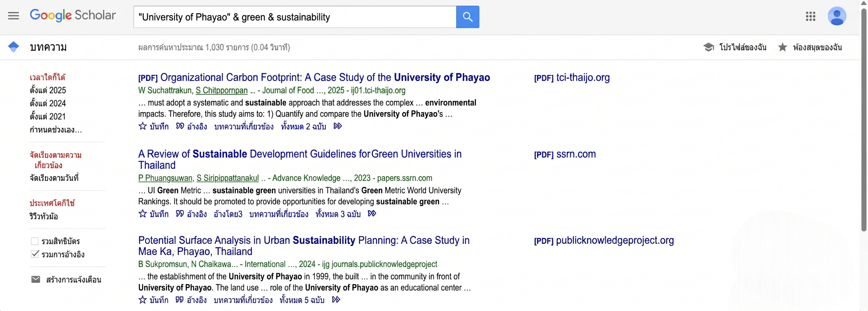Click the star save icon for Organizational Carbon Footprint
This screenshot has width=868, height=311.
click(142, 126)
